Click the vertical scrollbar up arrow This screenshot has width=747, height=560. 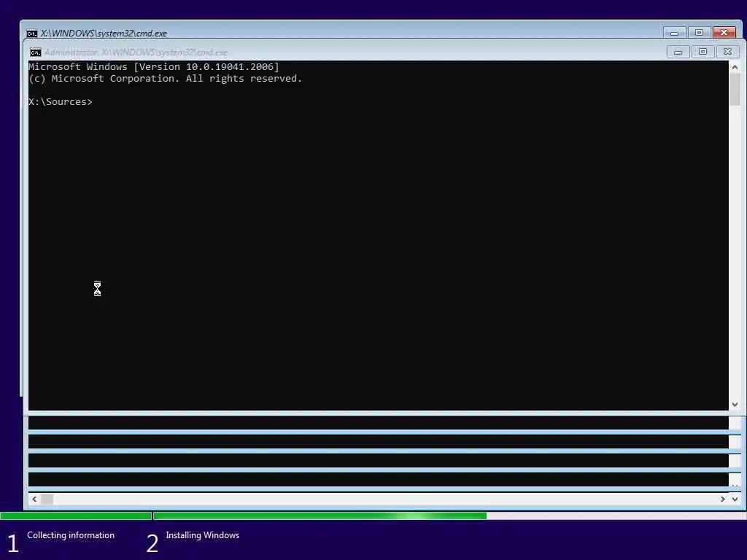click(x=735, y=67)
